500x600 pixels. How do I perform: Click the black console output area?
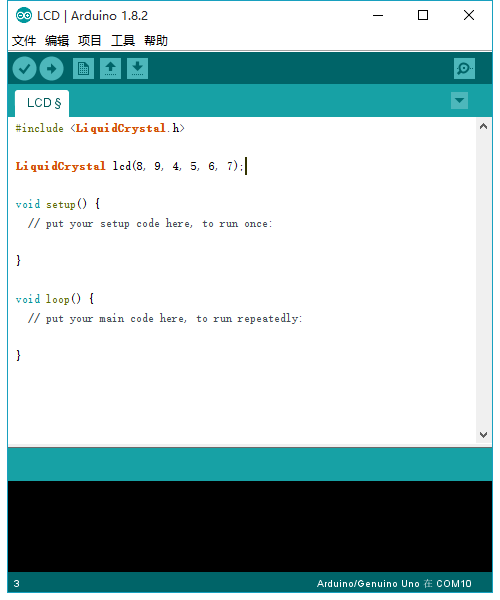(250, 527)
